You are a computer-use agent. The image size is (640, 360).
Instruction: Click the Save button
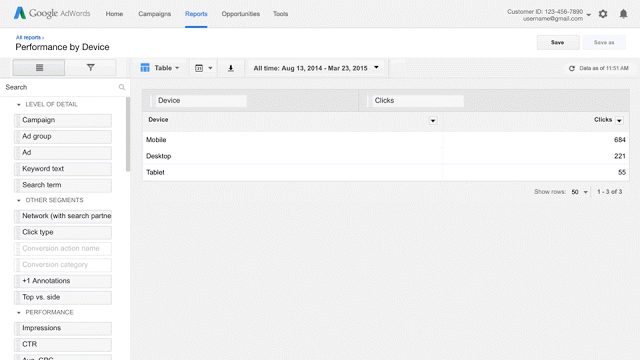[558, 42]
